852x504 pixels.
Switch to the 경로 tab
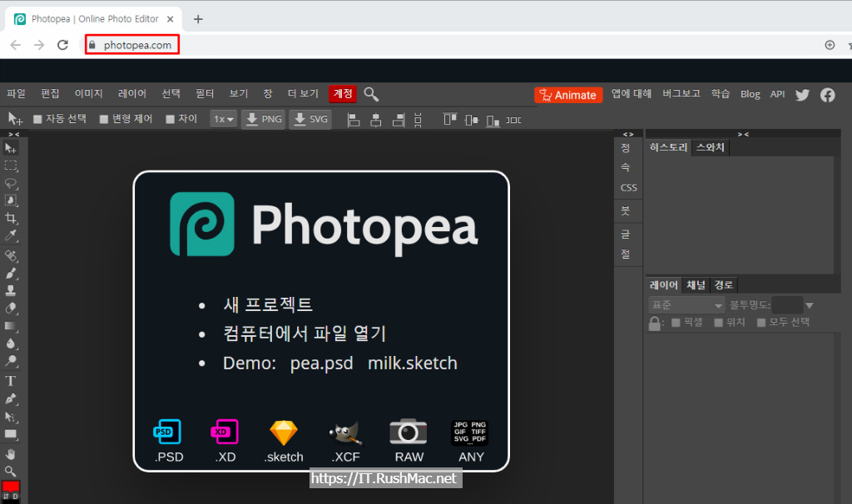coord(723,284)
